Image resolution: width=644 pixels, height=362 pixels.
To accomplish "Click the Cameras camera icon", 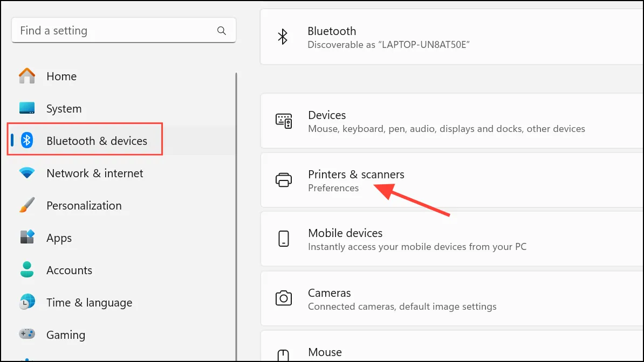I will [x=283, y=298].
